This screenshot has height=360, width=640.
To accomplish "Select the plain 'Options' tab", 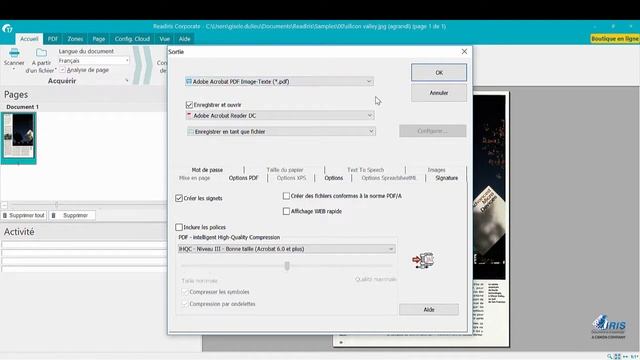I will tap(333, 178).
